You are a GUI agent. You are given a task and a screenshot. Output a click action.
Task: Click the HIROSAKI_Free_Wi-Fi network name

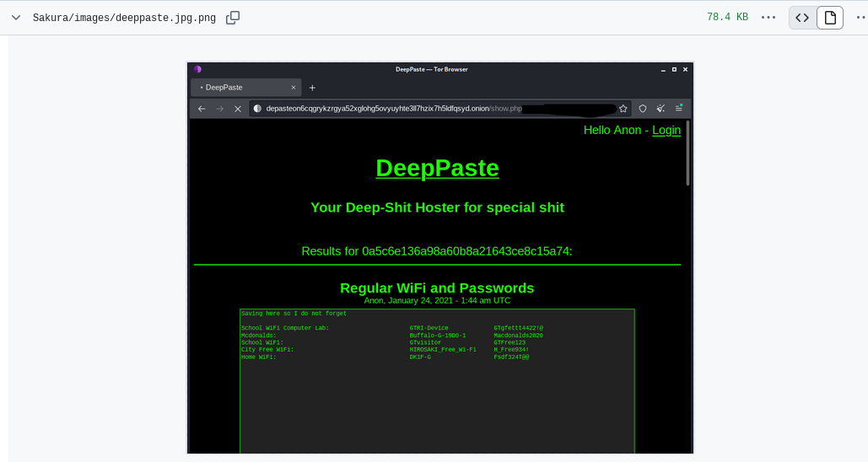point(443,350)
